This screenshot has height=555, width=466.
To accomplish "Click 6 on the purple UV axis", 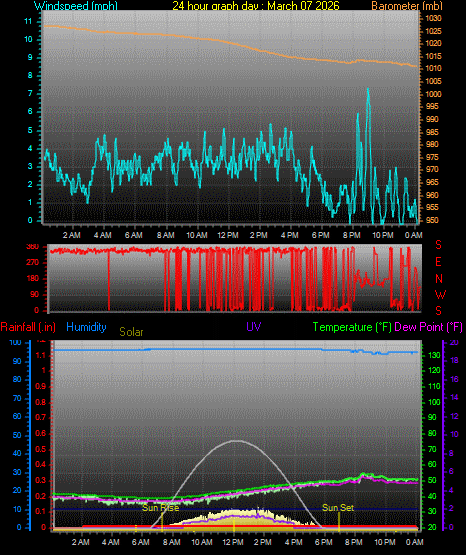I will (451, 471).
